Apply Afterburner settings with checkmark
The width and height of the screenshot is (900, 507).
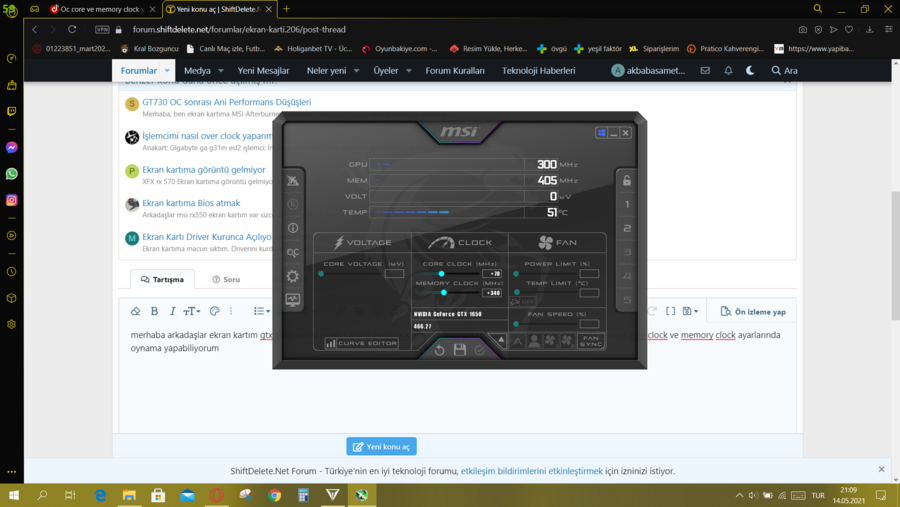coord(480,350)
